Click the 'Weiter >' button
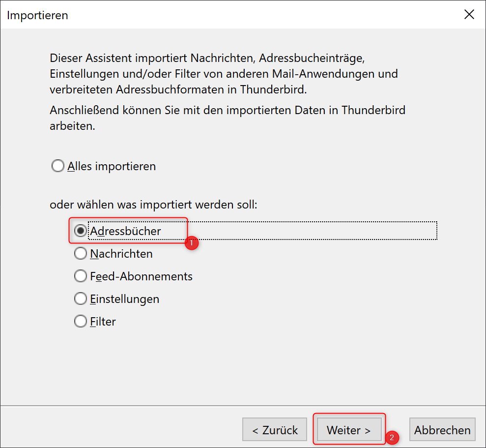This screenshot has height=448, width=486. 348,430
